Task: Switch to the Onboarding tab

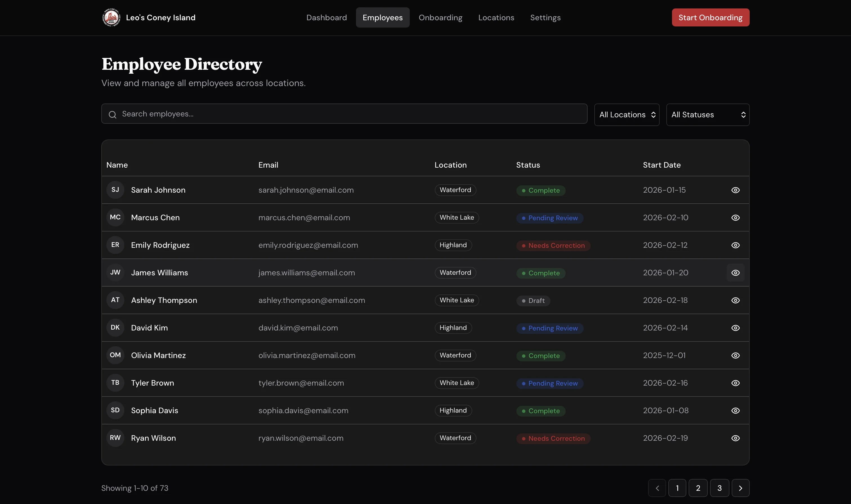Action: (441, 17)
